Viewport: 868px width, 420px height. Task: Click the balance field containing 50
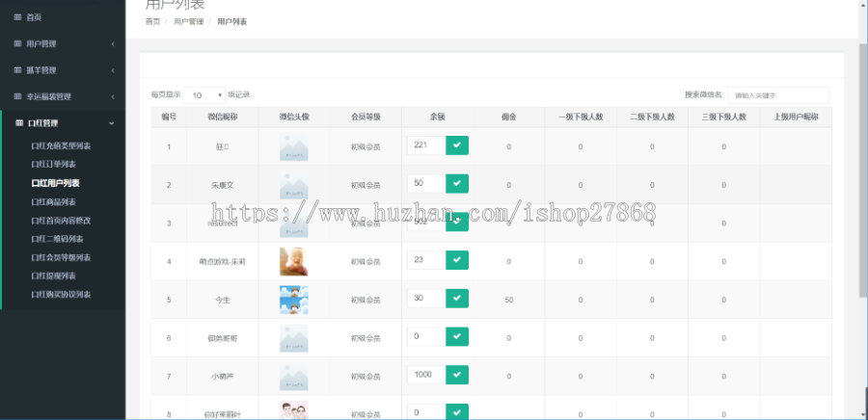pyautogui.click(x=426, y=183)
